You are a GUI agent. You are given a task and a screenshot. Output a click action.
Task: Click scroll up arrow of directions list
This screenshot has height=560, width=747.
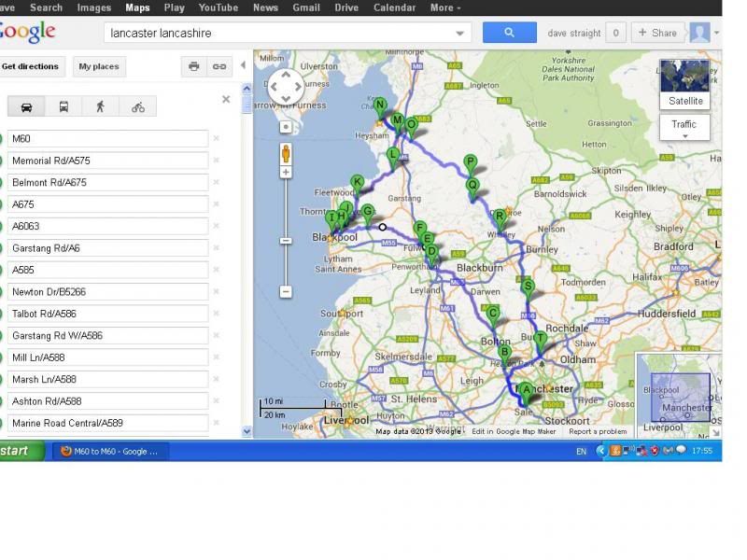click(x=247, y=88)
